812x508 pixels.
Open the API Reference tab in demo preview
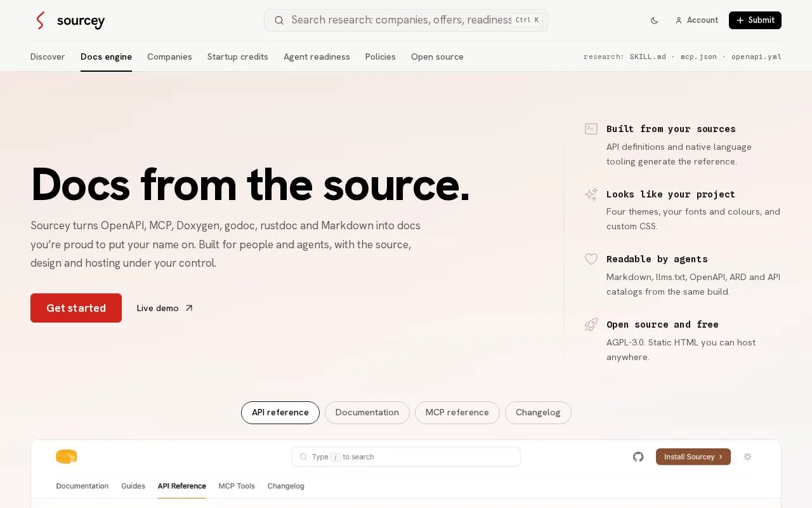(182, 486)
